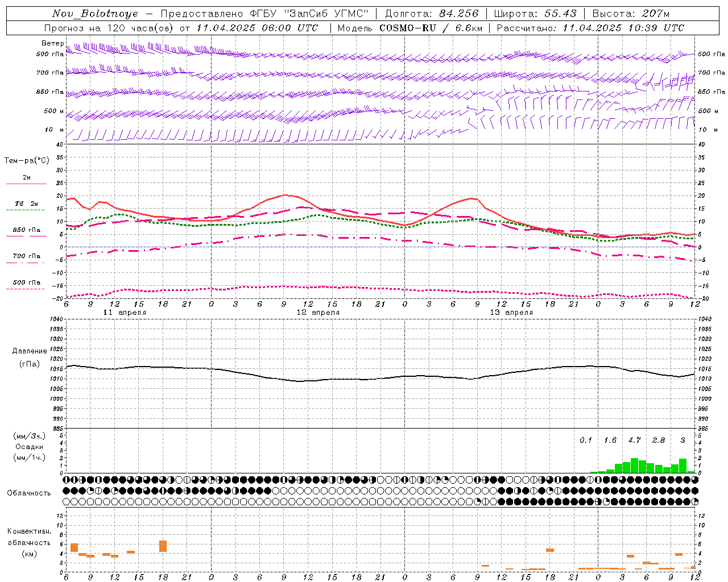Select the provider text ФГБУ "ЗапСиб УГМС"

tap(310, 14)
